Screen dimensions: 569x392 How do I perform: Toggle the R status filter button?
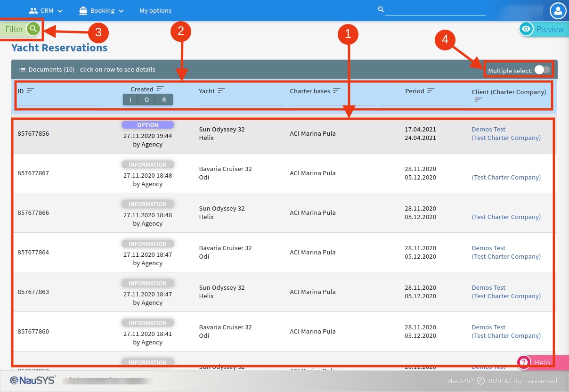pos(164,99)
